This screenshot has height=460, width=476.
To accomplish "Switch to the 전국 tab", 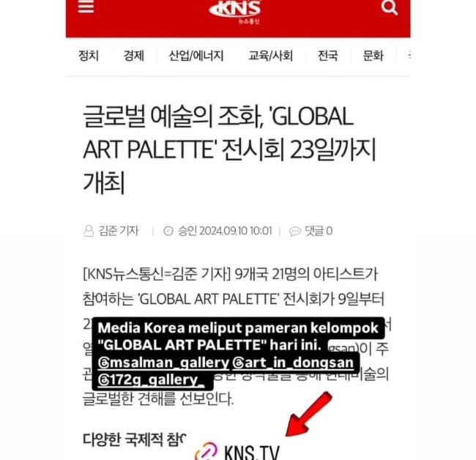I will pyautogui.click(x=328, y=56).
